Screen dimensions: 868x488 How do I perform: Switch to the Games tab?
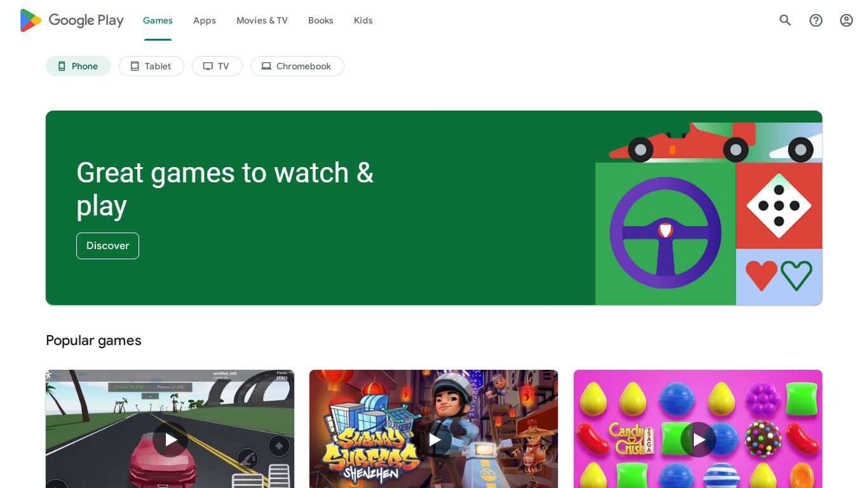158,20
